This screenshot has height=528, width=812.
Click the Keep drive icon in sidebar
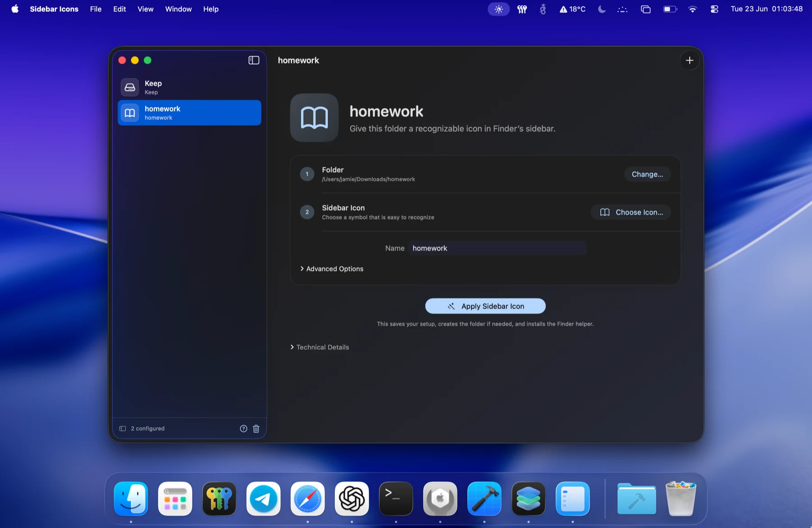pos(130,87)
